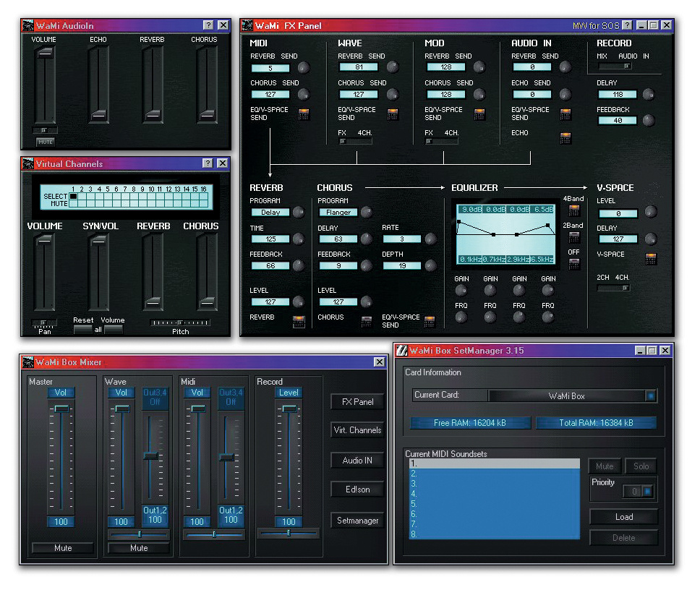This screenshot has width=700, height=590.
Task: Select the 2Band equalizer icon
Action: click(574, 237)
